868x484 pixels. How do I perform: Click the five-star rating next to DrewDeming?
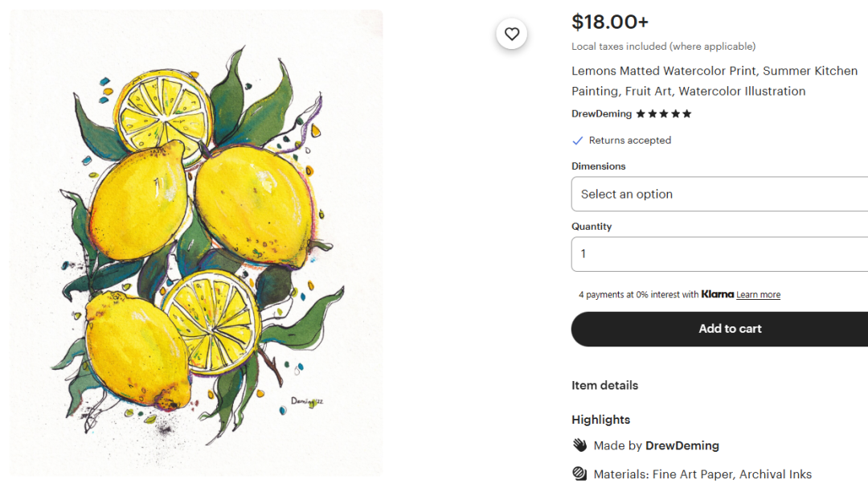pyautogui.click(x=664, y=114)
